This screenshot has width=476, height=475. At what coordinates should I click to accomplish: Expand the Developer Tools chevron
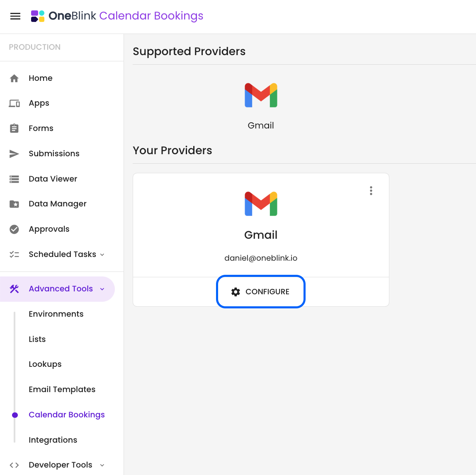[102, 465]
